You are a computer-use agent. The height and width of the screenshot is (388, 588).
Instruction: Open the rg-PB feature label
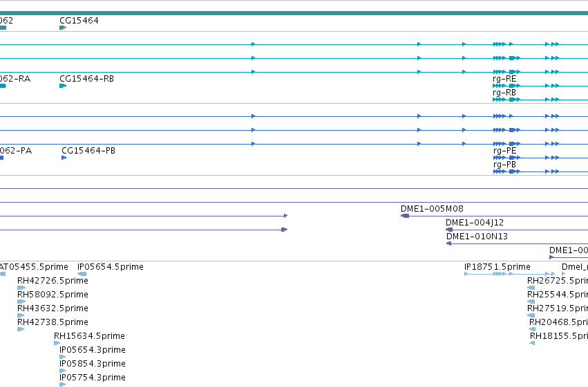[x=505, y=165]
